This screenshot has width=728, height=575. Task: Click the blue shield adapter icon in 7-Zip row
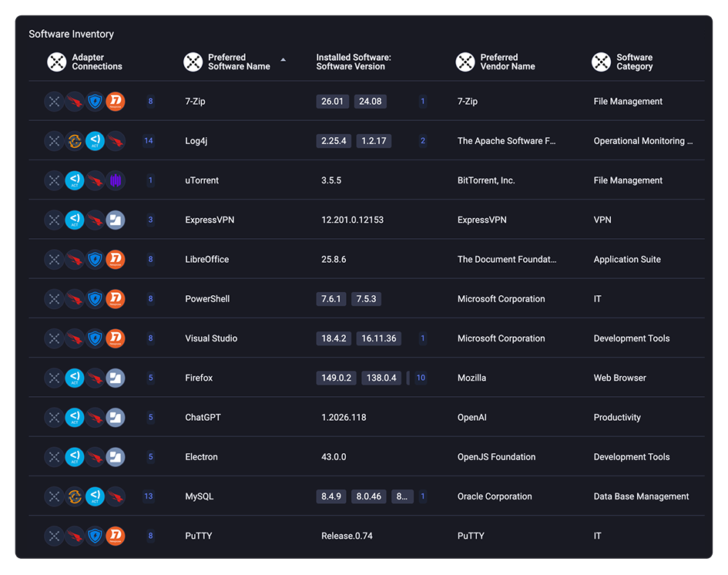(95, 101)
